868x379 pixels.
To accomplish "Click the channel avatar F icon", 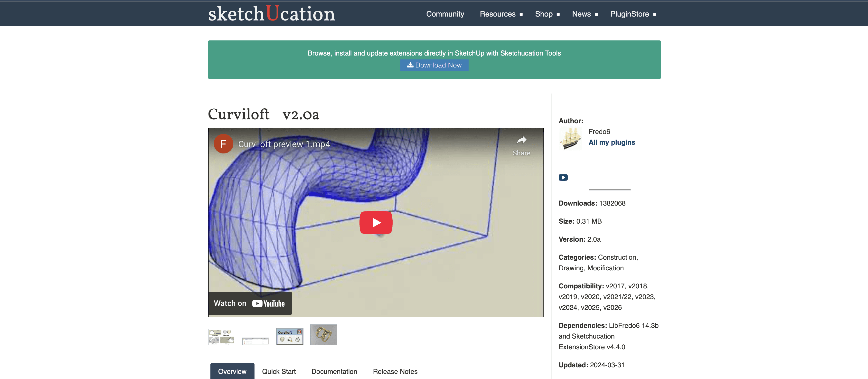I will pyautogui.click(x=223, y=144).
